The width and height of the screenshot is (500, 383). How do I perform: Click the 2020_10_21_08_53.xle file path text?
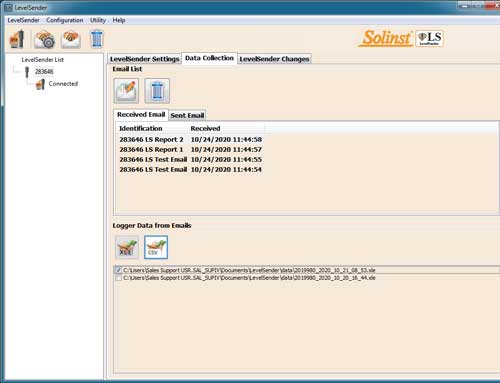(x=249, y=270)
